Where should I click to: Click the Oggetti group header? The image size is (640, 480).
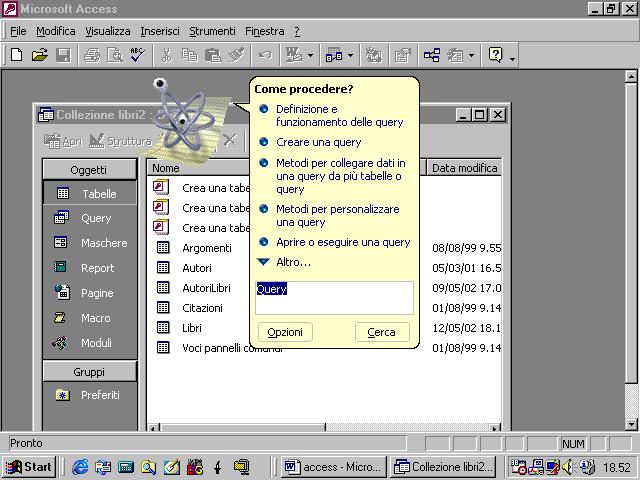tap(89, 169)
